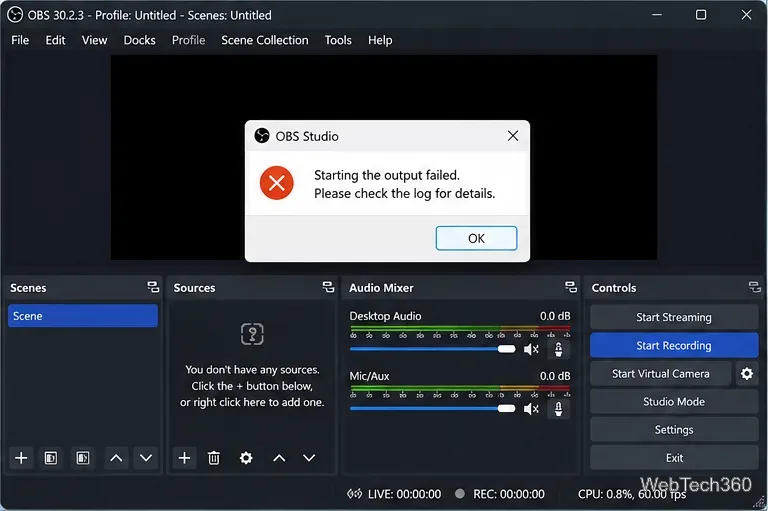Click the Mic/Aux 0.0 dB value

555,376
